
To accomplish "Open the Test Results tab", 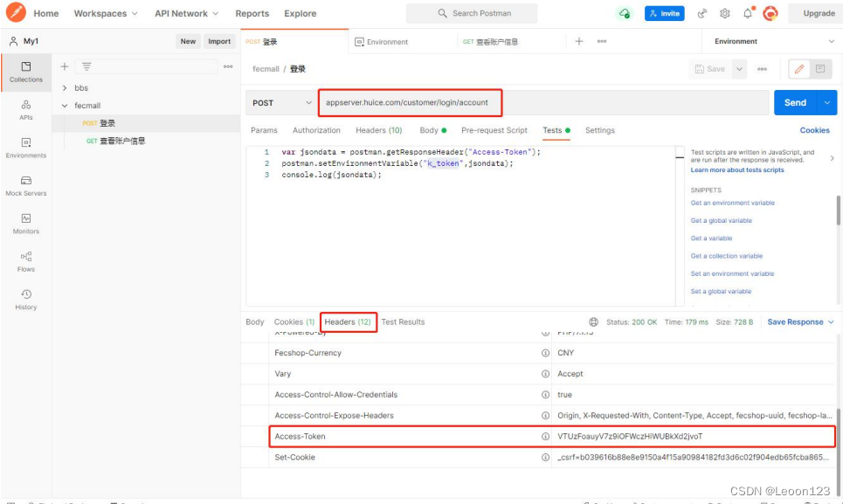I will pos(403,321).
